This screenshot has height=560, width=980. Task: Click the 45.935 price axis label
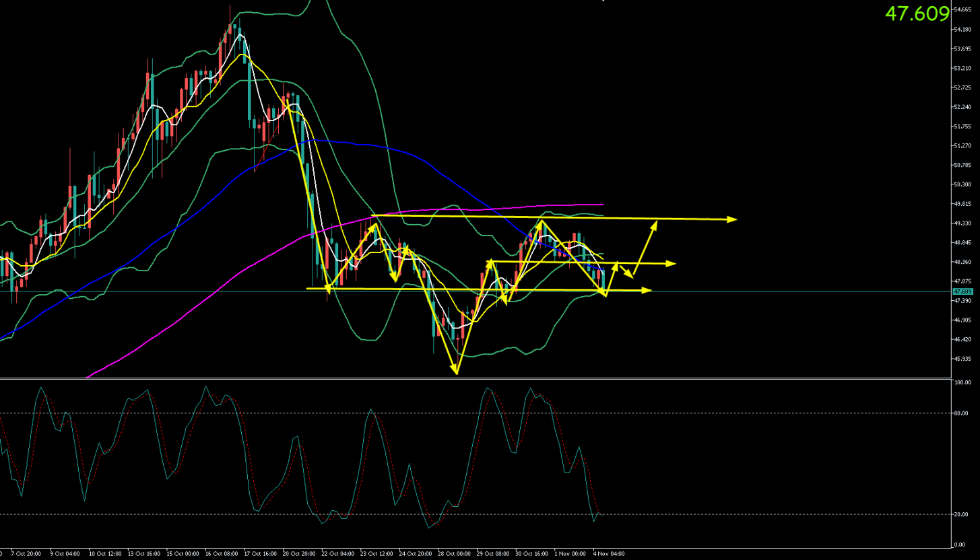coord(961,359)
